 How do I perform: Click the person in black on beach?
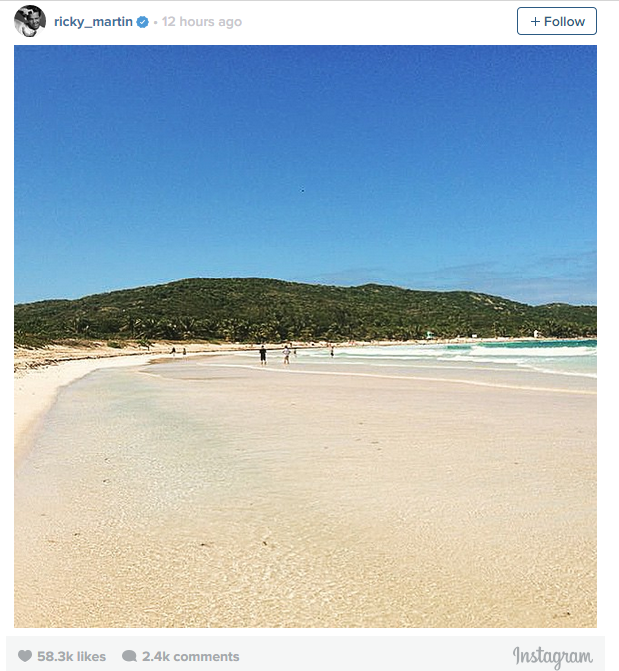(263, 355)
